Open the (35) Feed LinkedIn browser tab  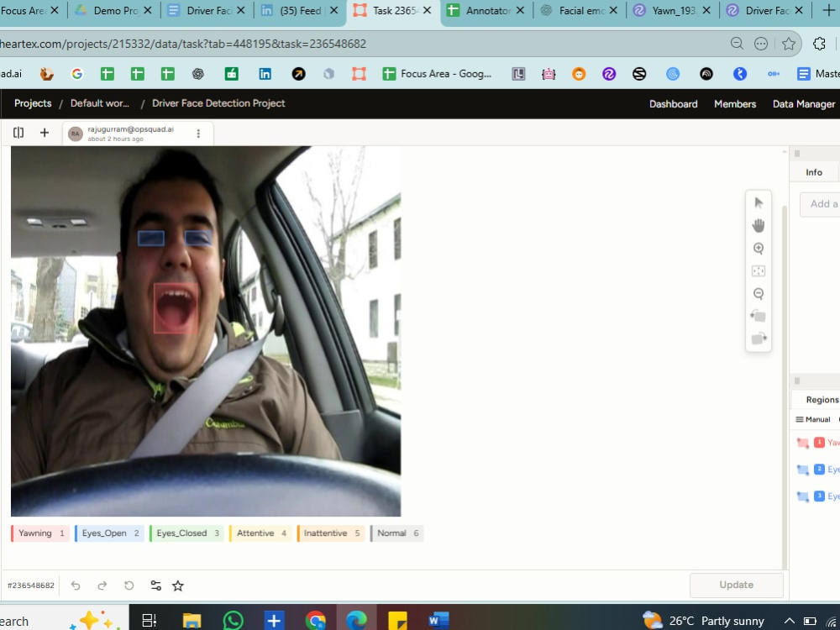[300, 10]
